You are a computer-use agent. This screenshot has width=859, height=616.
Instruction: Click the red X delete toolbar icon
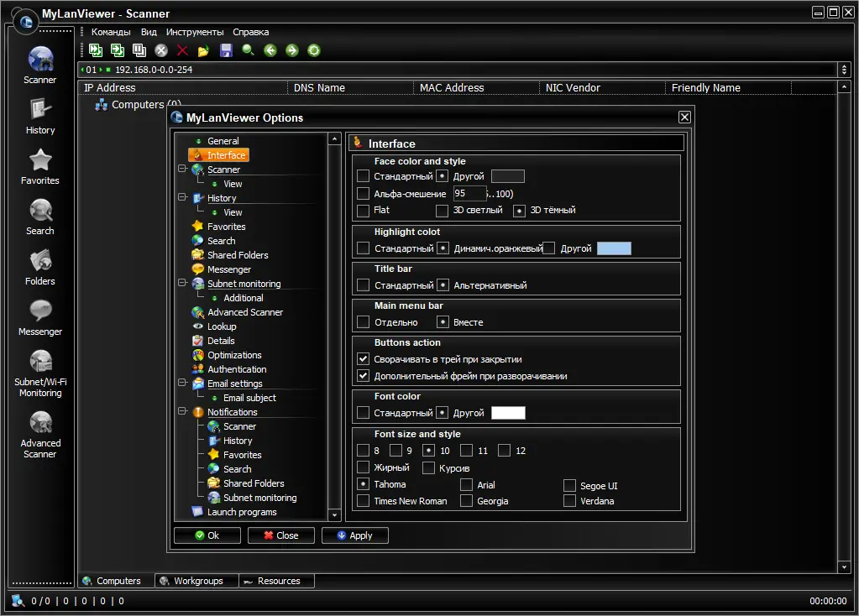click(182, 50)
